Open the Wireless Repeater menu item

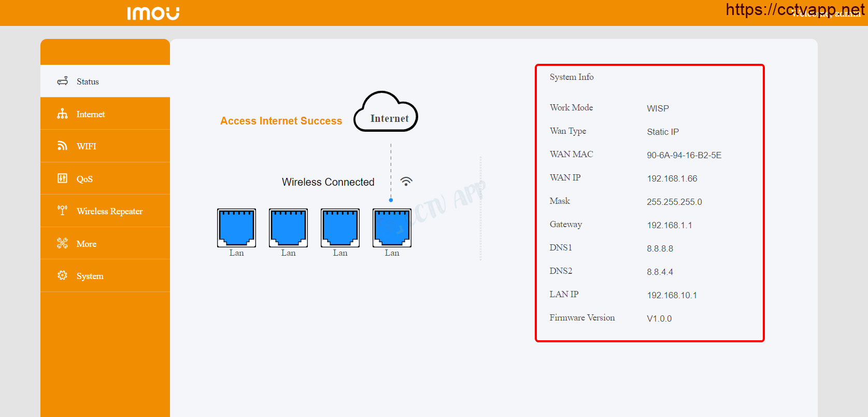(109, 211)
